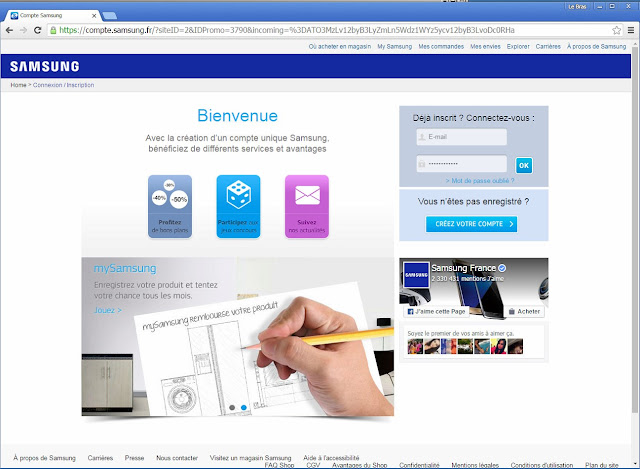
Task: Click the browser forward arrow
Action: click(x=23, y=30)
